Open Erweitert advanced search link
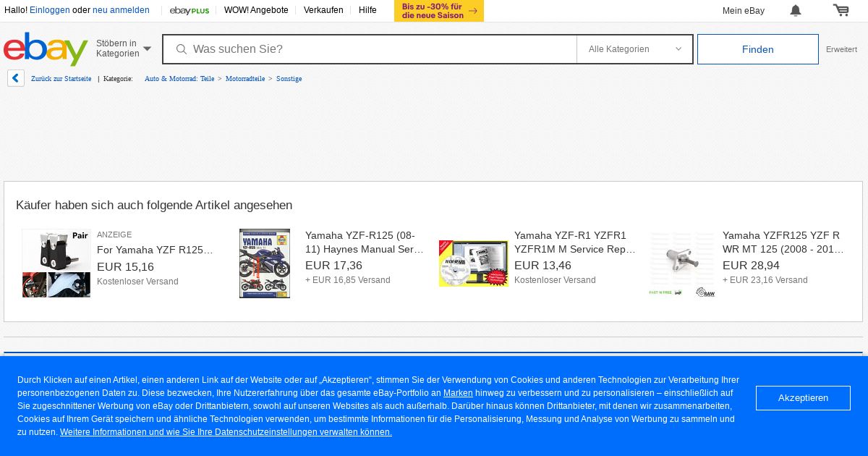 pyautogui.click(x=841, y=49)
